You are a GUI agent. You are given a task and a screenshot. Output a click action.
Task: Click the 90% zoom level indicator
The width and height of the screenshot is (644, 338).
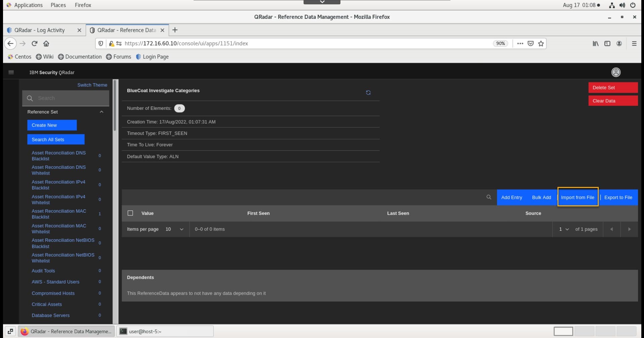coord(500,44)
